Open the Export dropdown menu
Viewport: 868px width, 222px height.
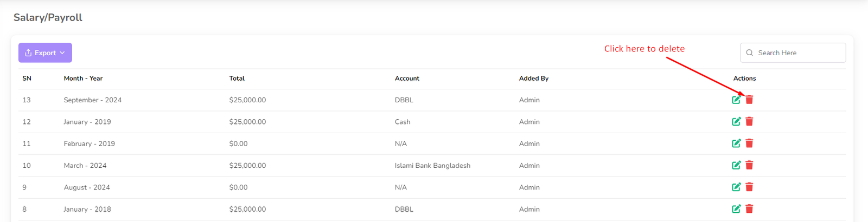(x=45, y=53)
